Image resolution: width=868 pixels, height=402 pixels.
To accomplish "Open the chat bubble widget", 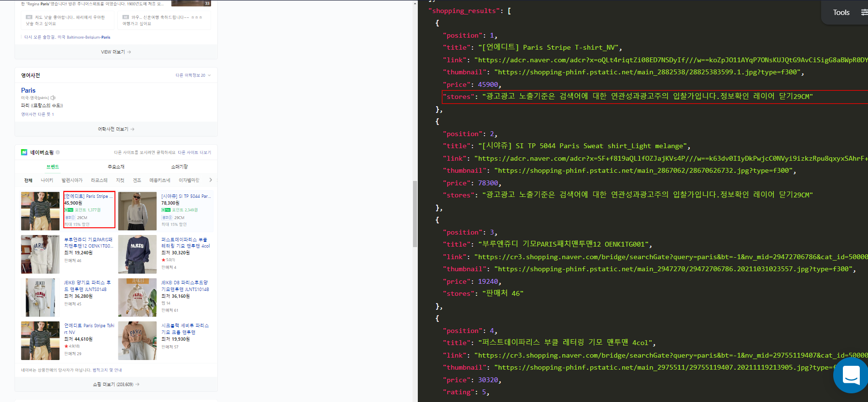I will pyautogui.click(x=851, y=375).
